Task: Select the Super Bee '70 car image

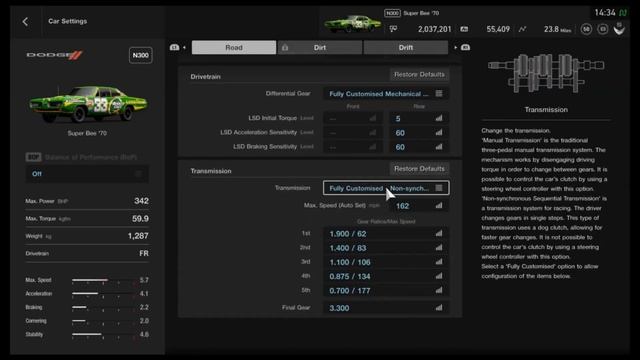Action: click(x=87, y=103)
